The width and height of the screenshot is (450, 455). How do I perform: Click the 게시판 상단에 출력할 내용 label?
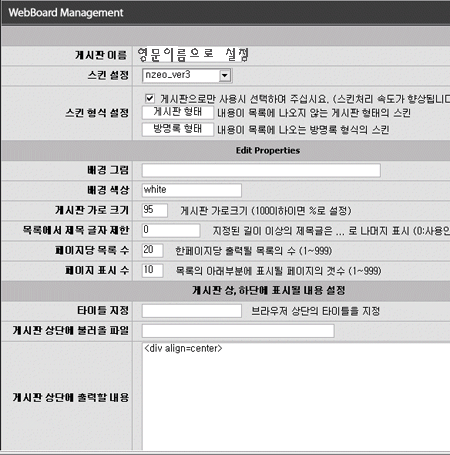pos(71,397)
